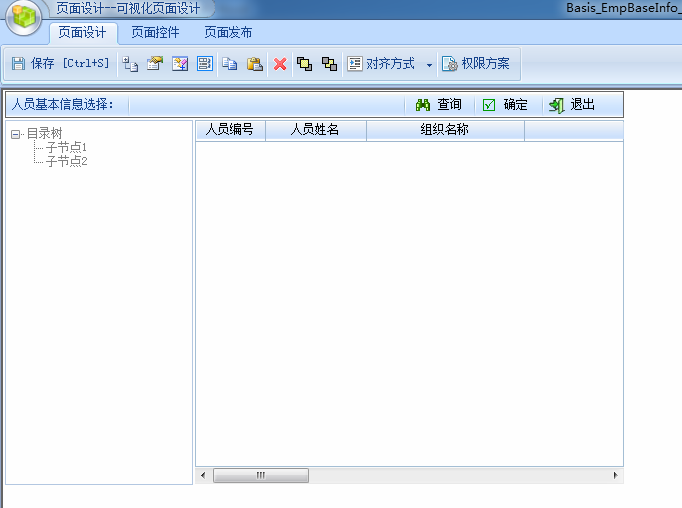Image resolution: width=682 pixels, height=508 pixels.
Task: Switch to the 页面控件 tab
Action: [x=155, y=32]
